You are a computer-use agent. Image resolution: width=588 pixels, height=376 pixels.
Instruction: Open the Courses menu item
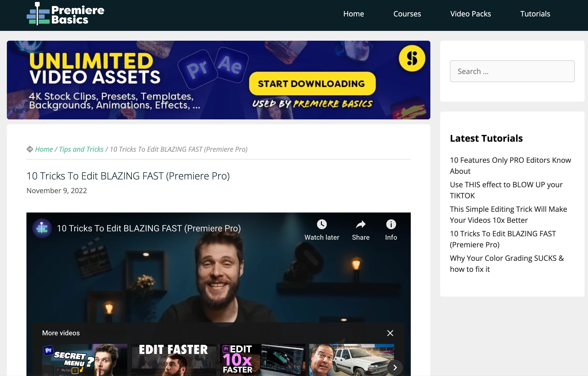407,14
